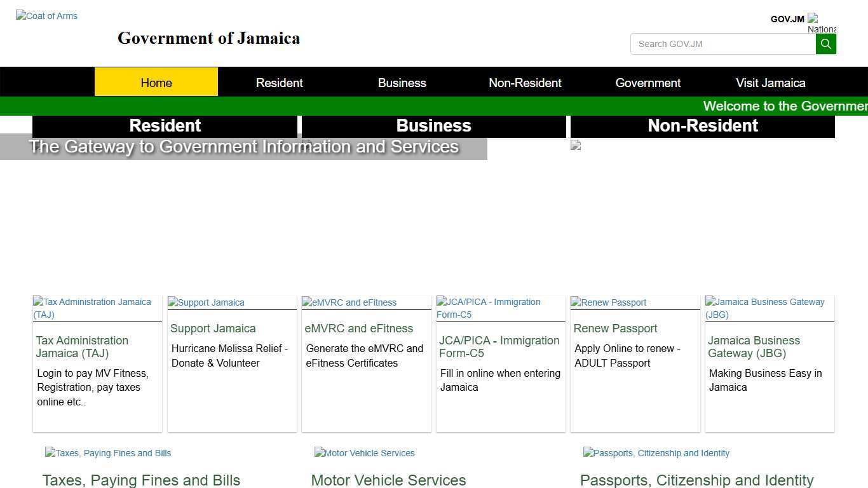The width and height of the screenshot is (868, 488).
Task: Click the search magnifying glass icon
Action: click(825, 44)
